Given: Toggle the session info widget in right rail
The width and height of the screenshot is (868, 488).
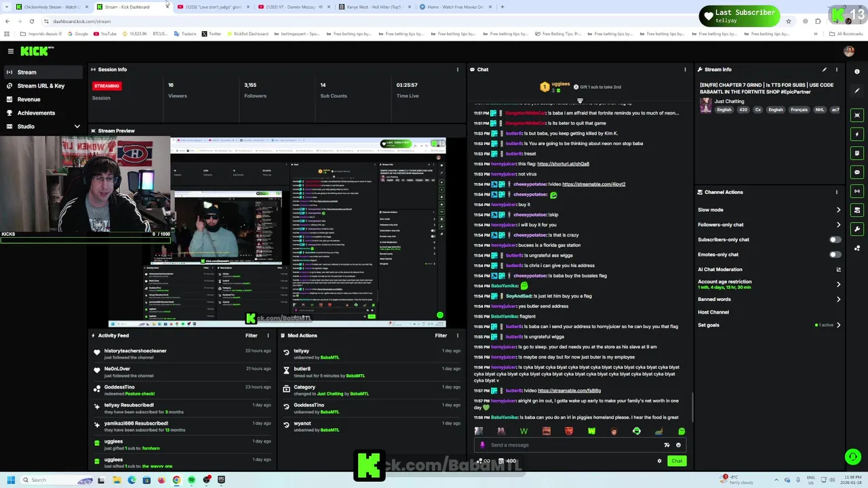Looking at the screenshot, I should click(x=857, y=191).
